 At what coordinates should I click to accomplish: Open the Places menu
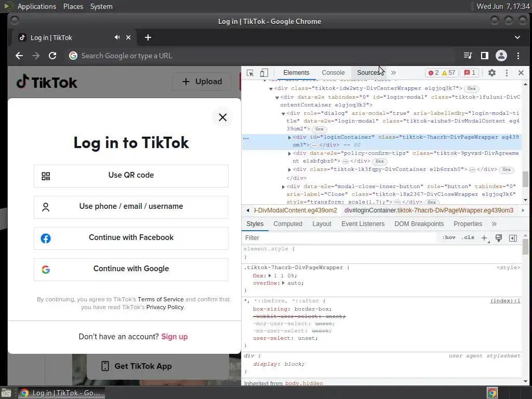pyautogui.click(x=73, y=6)
